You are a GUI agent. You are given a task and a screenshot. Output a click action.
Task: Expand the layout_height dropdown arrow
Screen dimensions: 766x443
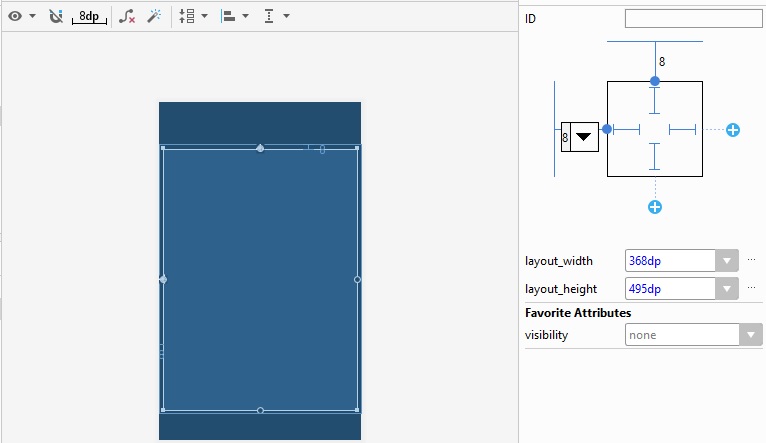[727, 289]
